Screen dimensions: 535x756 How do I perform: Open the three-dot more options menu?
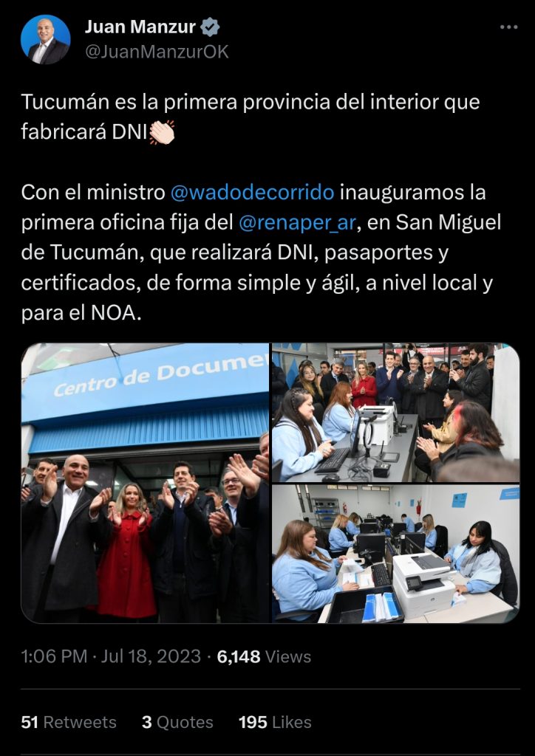[x=508, y=27]
